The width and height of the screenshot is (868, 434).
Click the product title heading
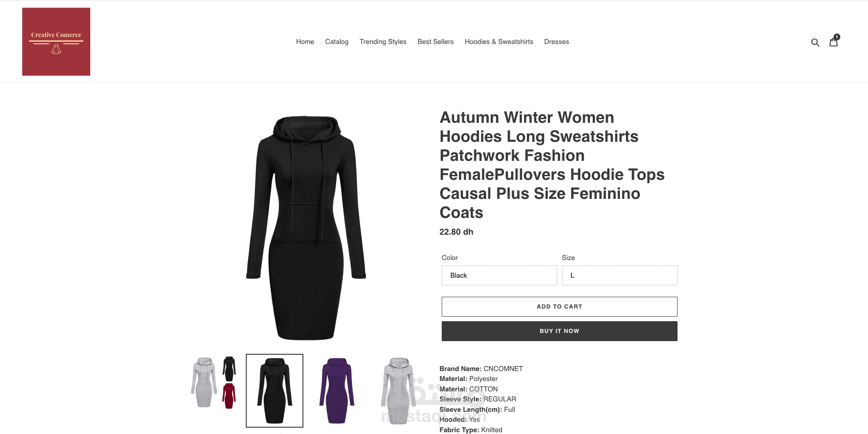coord(552,165)
